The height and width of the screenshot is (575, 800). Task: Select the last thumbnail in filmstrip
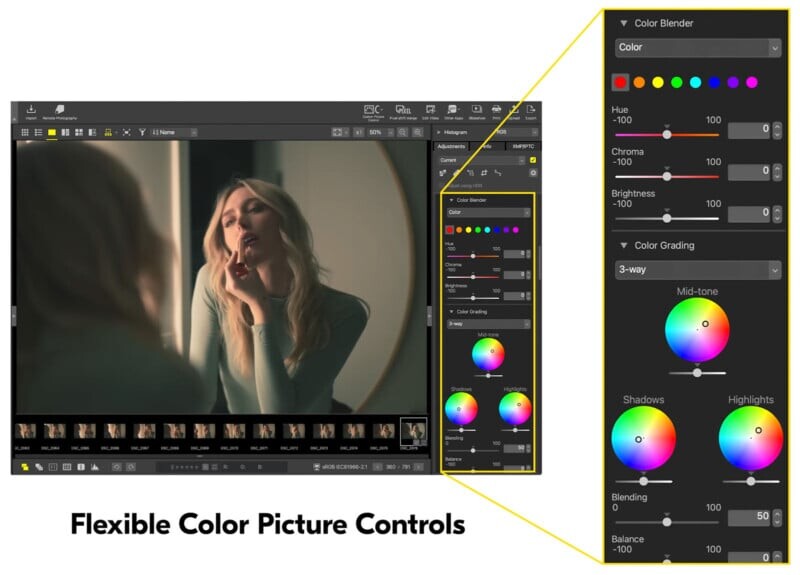[412, 431]
